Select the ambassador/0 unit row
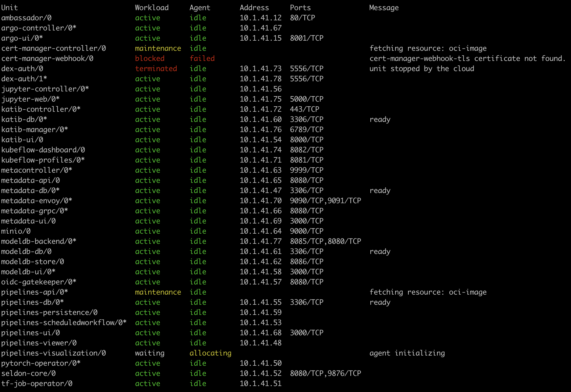The height and width of the screenshot is (392, 571). [27, 18]
